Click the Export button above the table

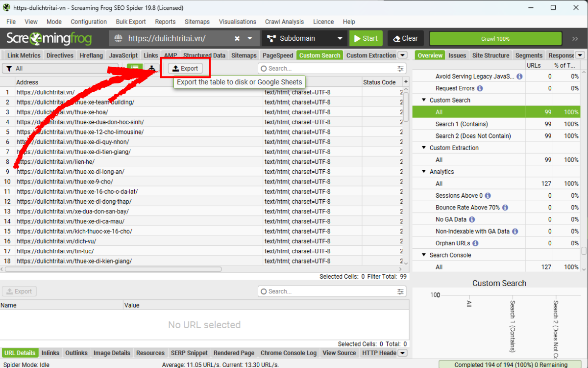point(185,69)
